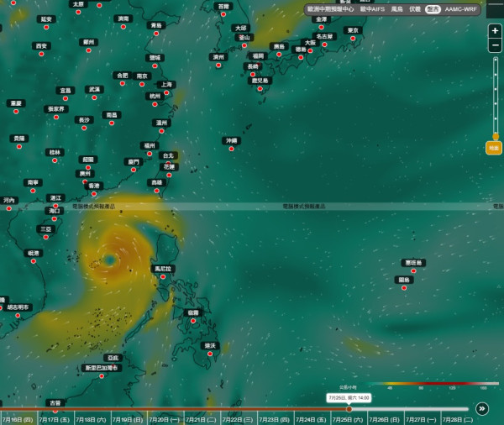Select the 長沙 city label

pos(84,120)
